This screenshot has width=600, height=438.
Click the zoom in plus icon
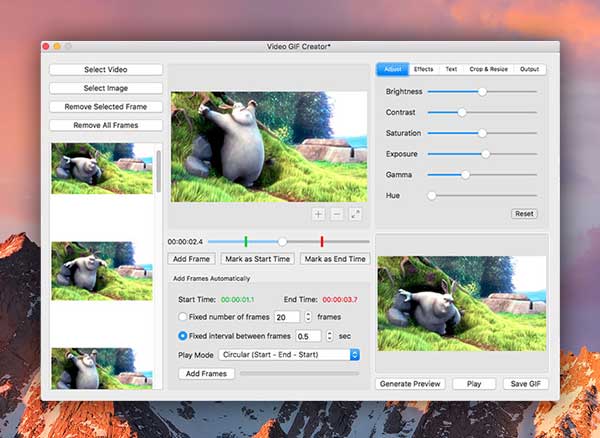pos(318,215)
